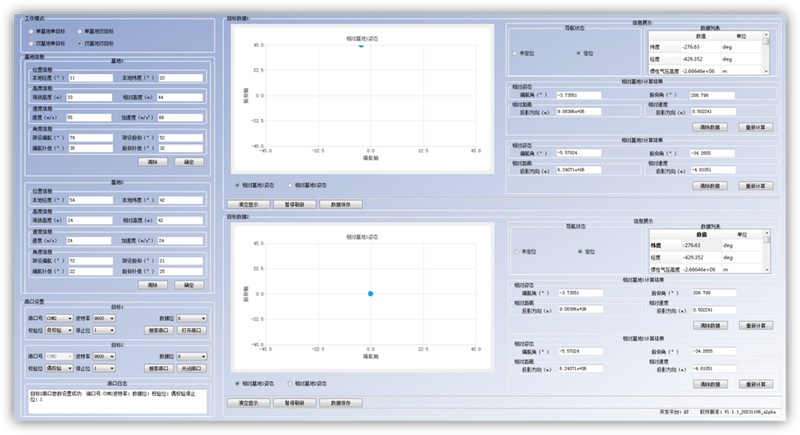
Task: Click the blue data point in 目标数据1 plot
Action: tap(361, 45)
